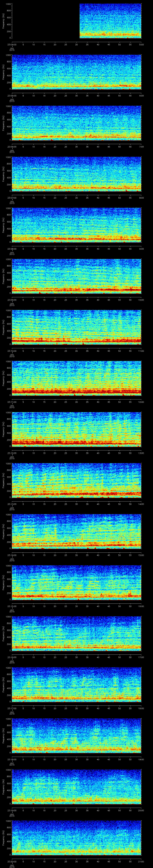Select the 7:00 end time label
The width and height of the screenshot is (153, 868).
[x=141, y=147]
